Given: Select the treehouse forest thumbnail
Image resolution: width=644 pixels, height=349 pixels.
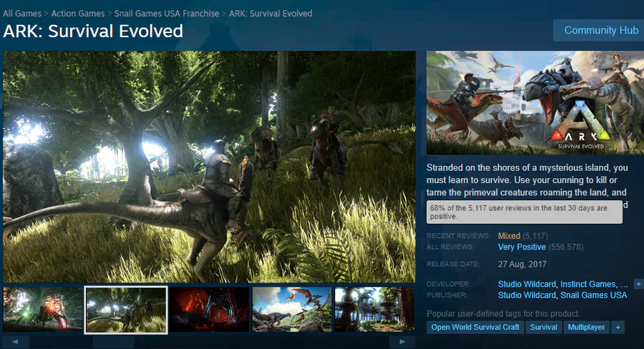Looking at the screenshot, I should (x=374, y=309).
